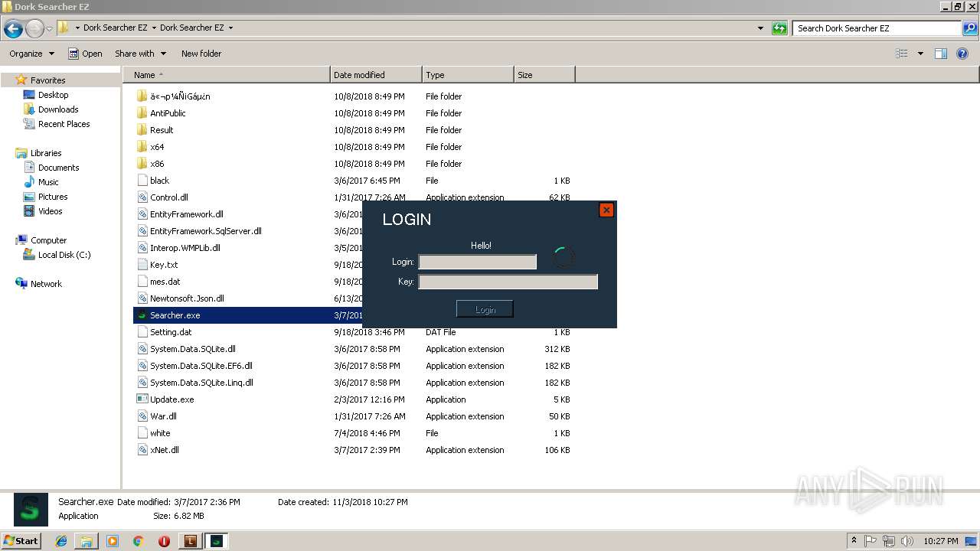Open the Pictures library

click(x=53, y=197)
